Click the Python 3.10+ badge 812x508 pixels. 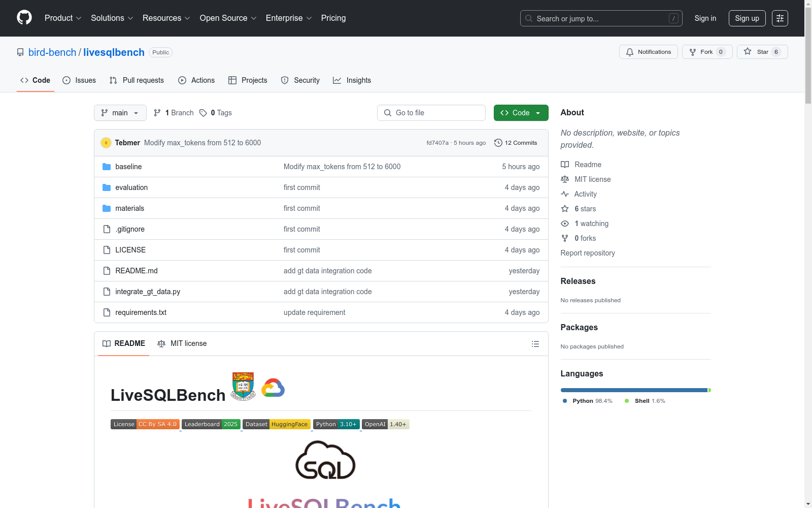point(336,424)
